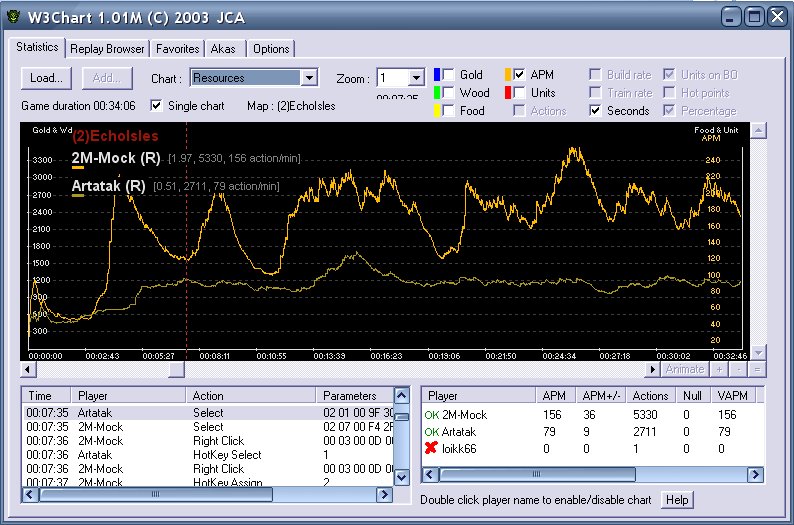Click the chart vertical scrollbar down arrow
Image resolution: width=794 pixels, height=525 pixels.
point(758,352)
